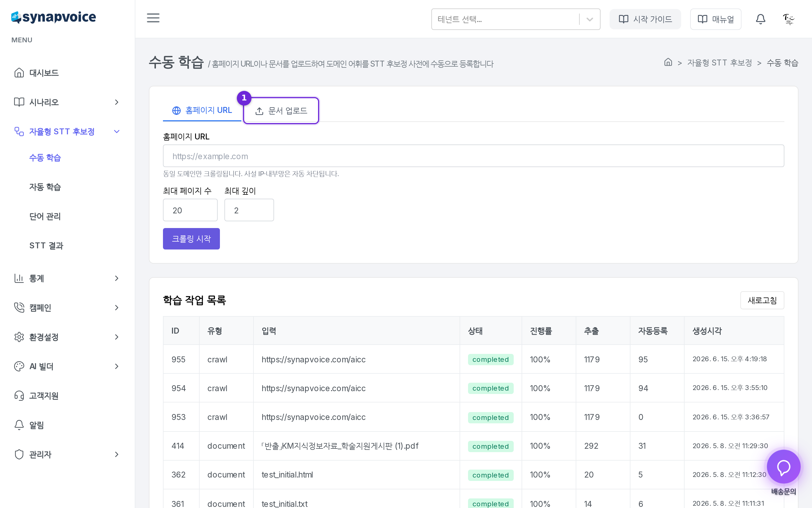Click the 추출 value 292
This screenshot has height=508, width=812.
(591, 446)
